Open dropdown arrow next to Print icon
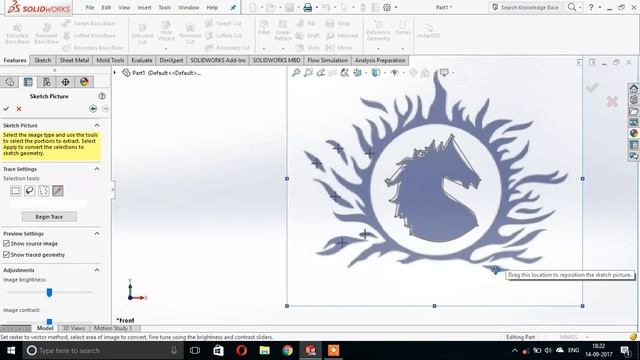The height and width of the screenshot is (360, 640). pos(316,7)
